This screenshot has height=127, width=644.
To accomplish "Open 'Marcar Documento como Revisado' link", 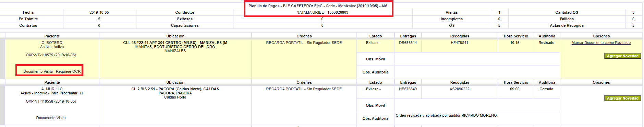I will [x=601, y=43].
